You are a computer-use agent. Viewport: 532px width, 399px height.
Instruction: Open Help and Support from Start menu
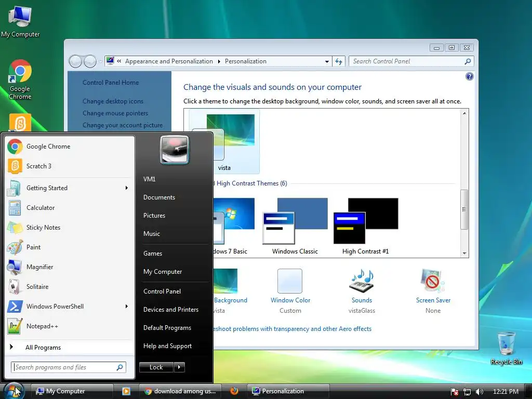(167, 346)
